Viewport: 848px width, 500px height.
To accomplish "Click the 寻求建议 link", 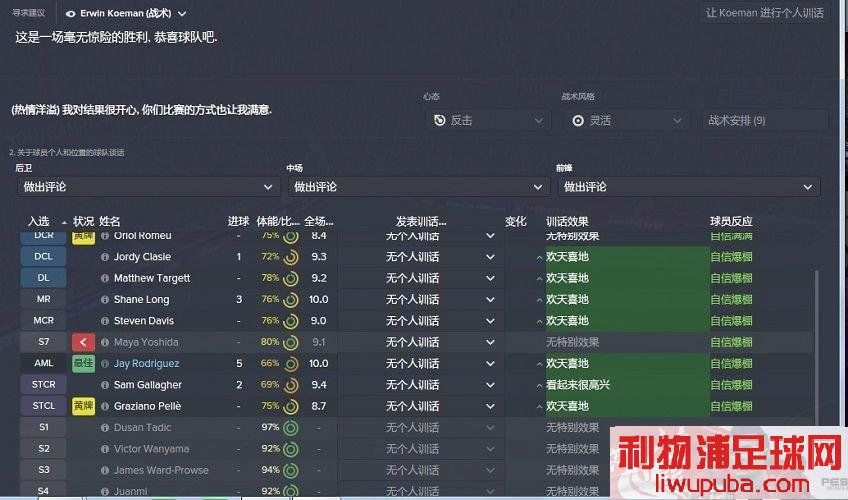I will (x=29, y=13).
